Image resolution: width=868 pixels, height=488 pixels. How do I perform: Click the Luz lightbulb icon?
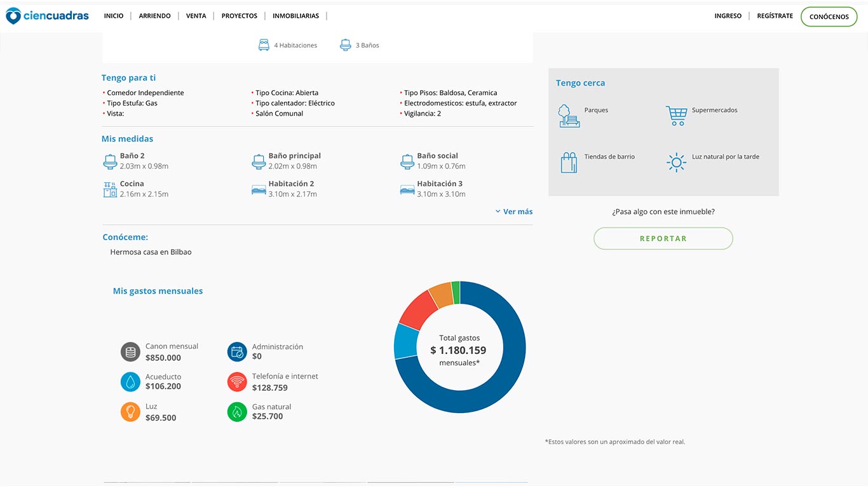coord(130,412)
